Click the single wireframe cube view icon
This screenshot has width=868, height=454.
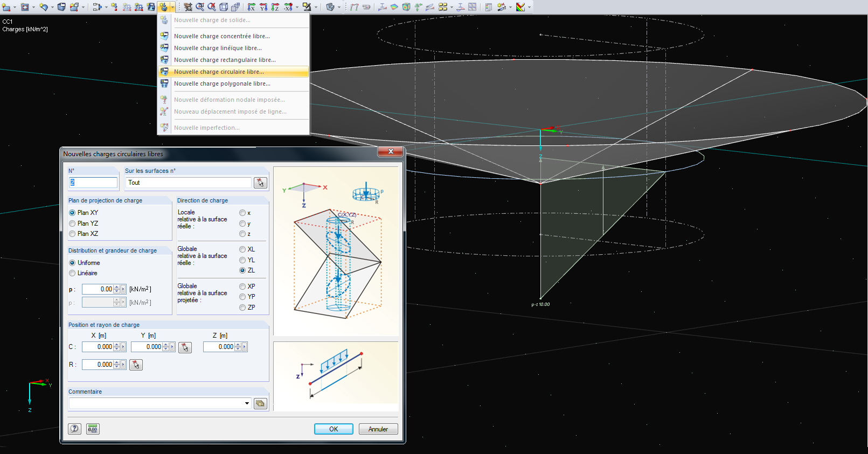click(224, 7)
